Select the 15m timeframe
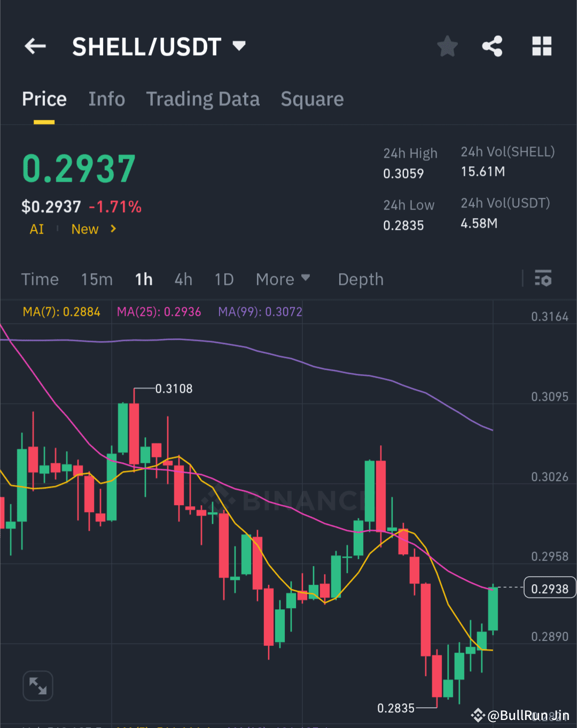This screenshot has height=728, width=577. coord(97,280)
